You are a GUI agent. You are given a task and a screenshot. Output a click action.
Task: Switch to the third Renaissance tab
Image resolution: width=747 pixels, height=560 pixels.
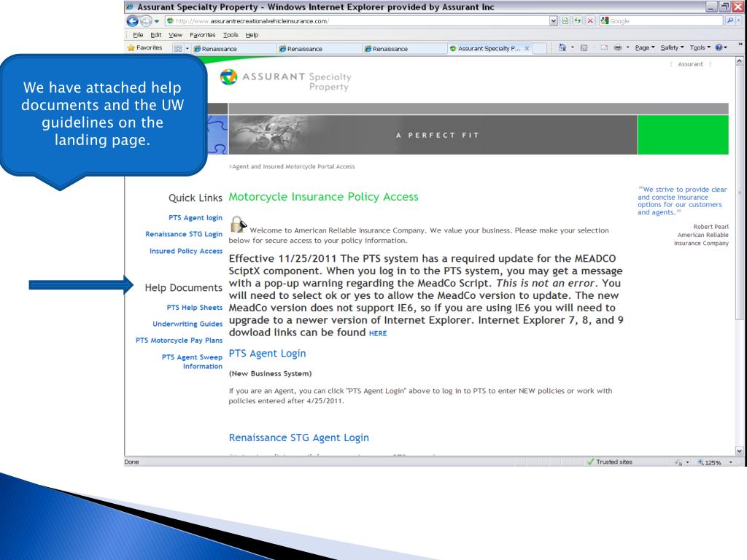pos(404,49)
